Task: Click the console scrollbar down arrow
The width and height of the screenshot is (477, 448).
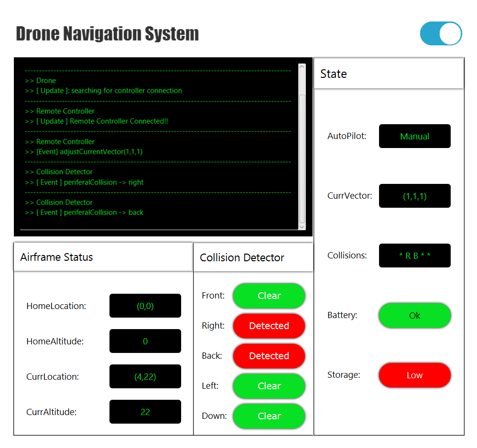Action: point(302,228)
